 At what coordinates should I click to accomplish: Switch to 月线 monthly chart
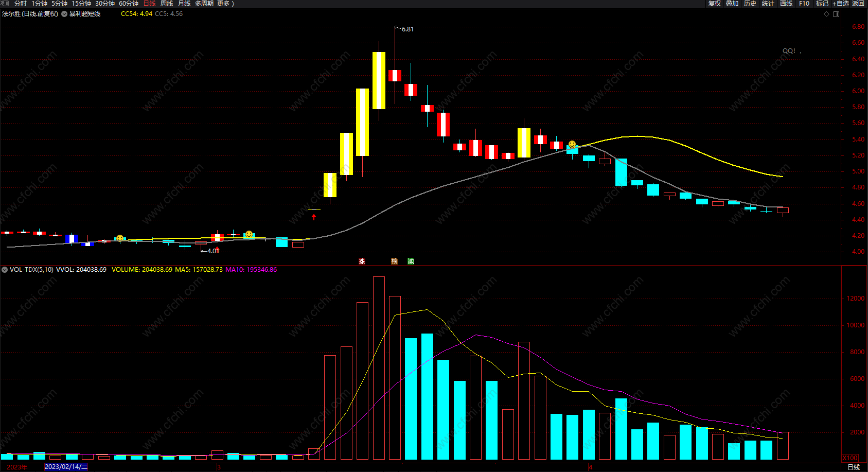coord(184,4)
